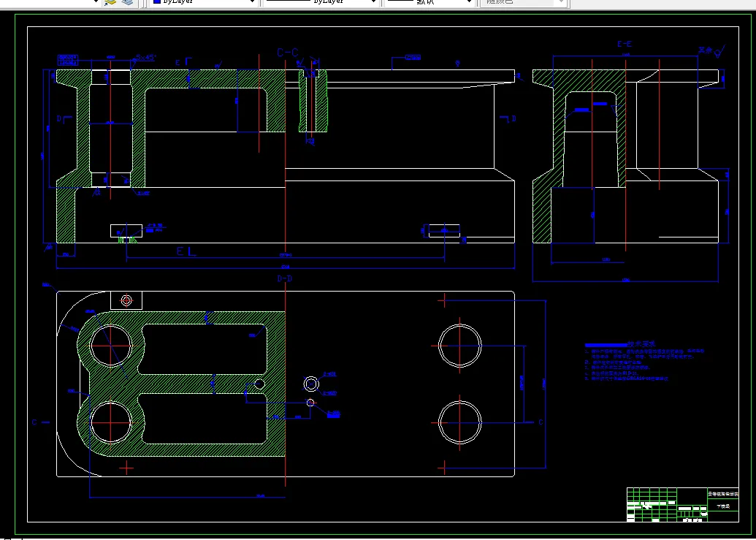Screen dimensions: 756x540
Task: Select the D-D section view label
Action: tap(284, 278)
